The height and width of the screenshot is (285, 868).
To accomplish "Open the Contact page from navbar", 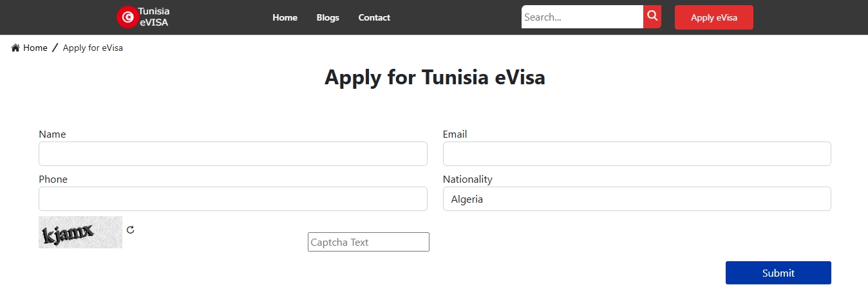I will click(374, 17).
